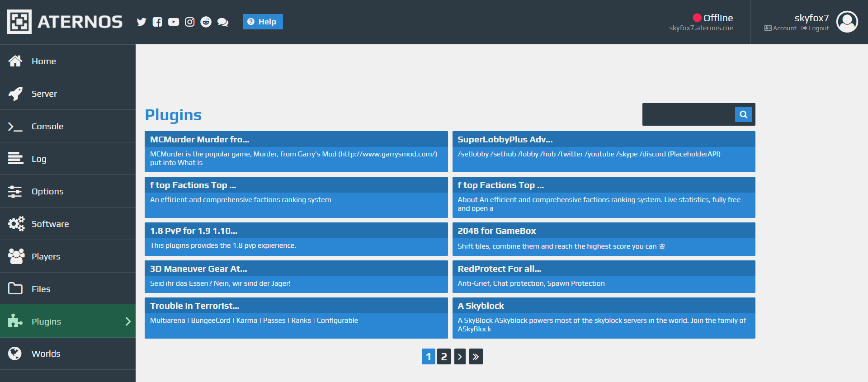Click the Files folder icon
868x382 pixels.
pos(15,288)
